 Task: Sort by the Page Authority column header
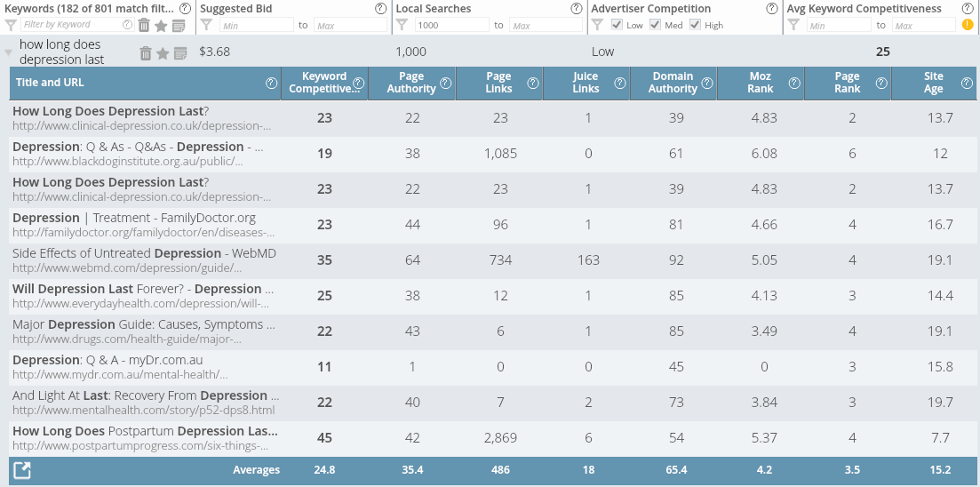coord(411,83)
